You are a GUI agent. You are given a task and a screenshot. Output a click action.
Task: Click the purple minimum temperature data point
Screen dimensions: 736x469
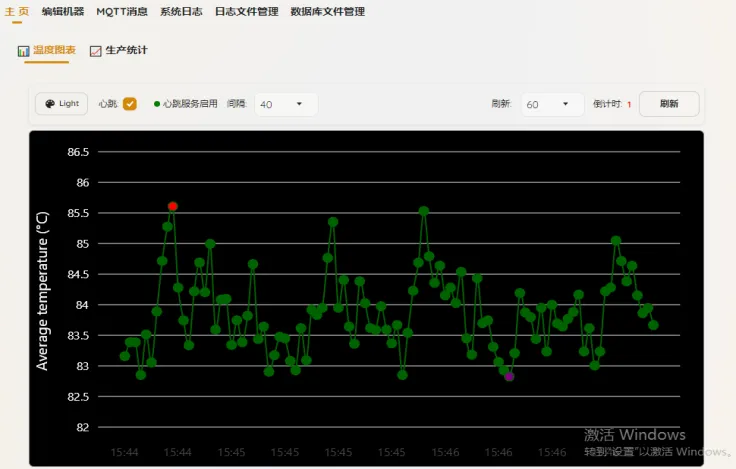click(509, 377)
